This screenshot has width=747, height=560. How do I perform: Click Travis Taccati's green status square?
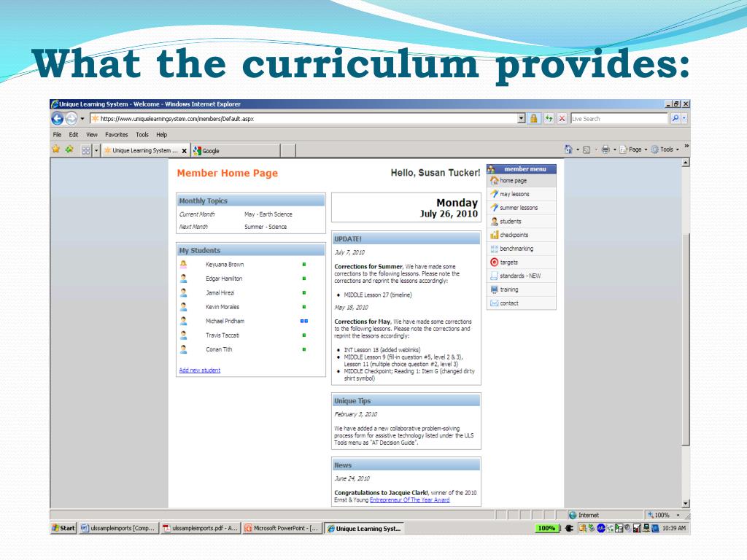304,335
